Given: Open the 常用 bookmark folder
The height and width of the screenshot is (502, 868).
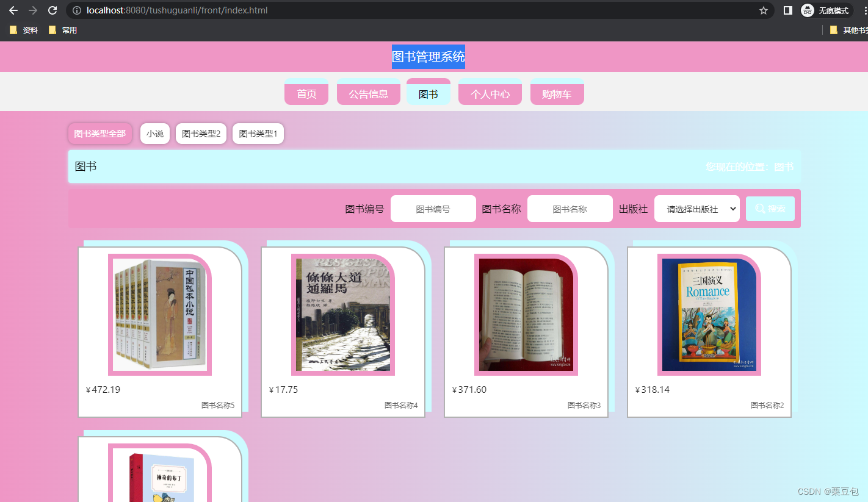Looking at the screenshot, I should tap(63, 30).
